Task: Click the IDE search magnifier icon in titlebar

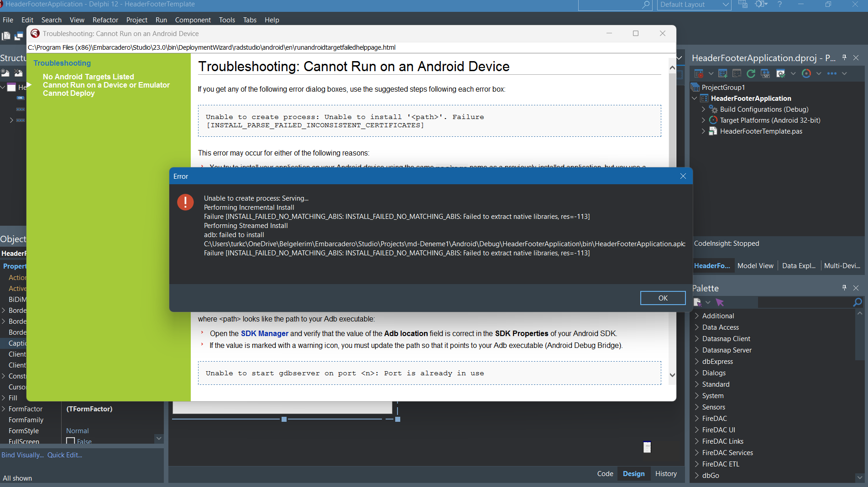Action: click(646, 5)
